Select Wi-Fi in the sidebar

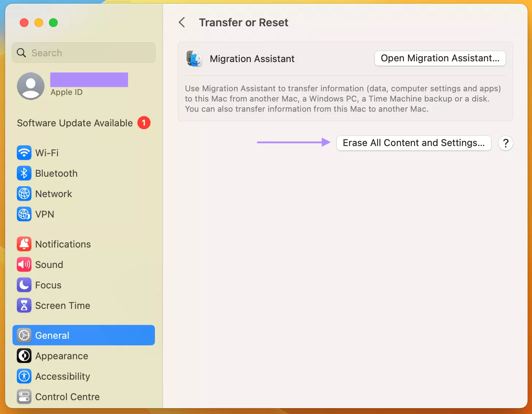(47, 153)
